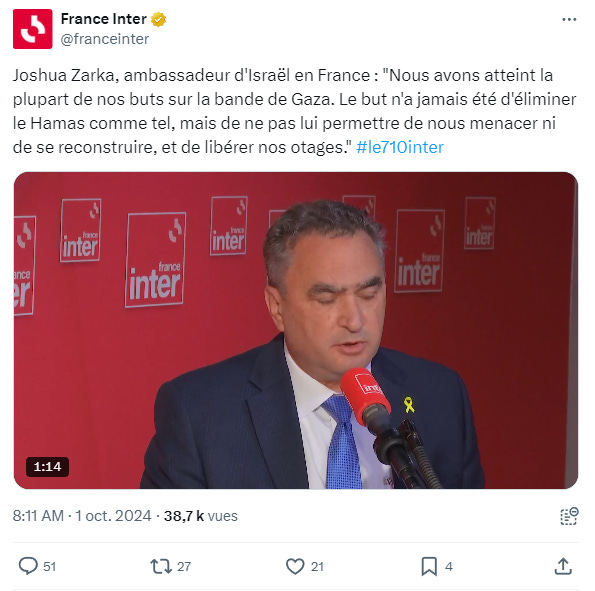Click the 27 reposts count

[x=184, y=567]
